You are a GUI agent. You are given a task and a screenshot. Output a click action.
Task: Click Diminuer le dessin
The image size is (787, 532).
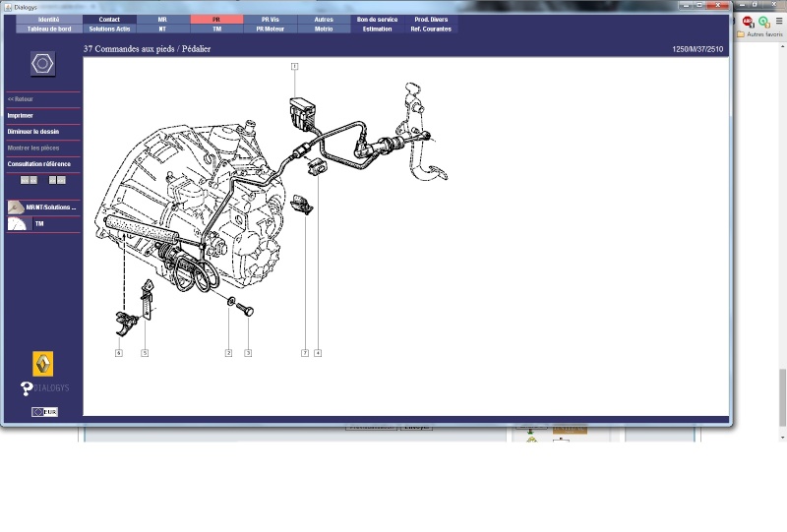[33, 132]
